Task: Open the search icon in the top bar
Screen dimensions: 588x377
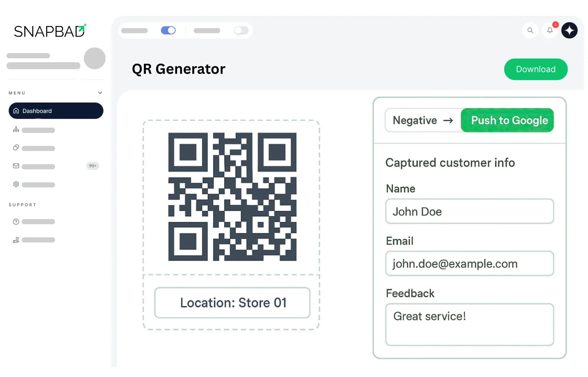Action: 530,30
